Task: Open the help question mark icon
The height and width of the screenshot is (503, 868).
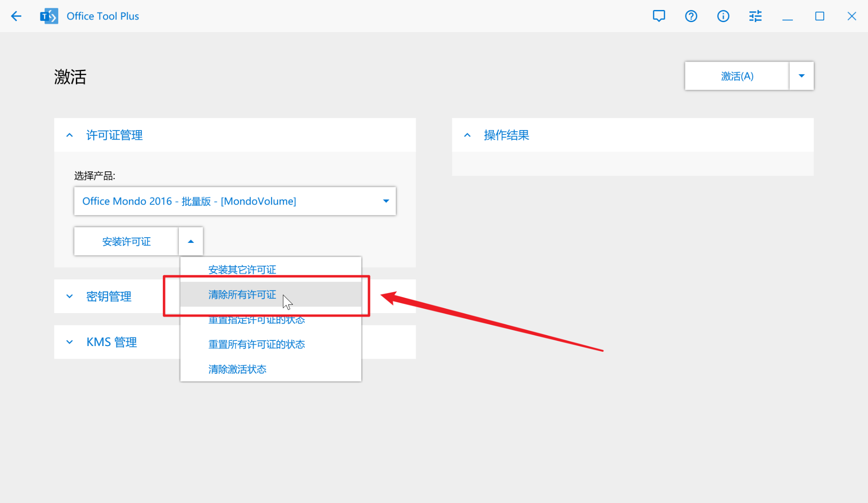Action: click(x=691, y=16)
